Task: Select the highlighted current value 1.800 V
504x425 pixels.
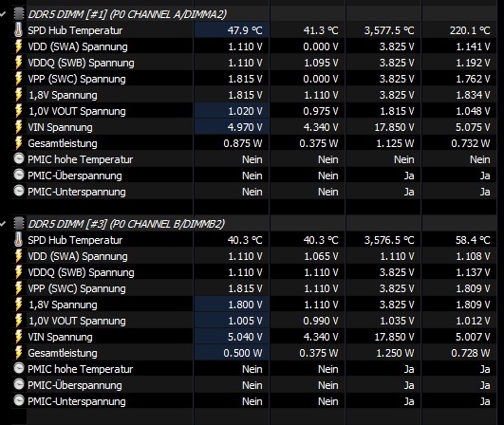Action: (x=245, y=305)
